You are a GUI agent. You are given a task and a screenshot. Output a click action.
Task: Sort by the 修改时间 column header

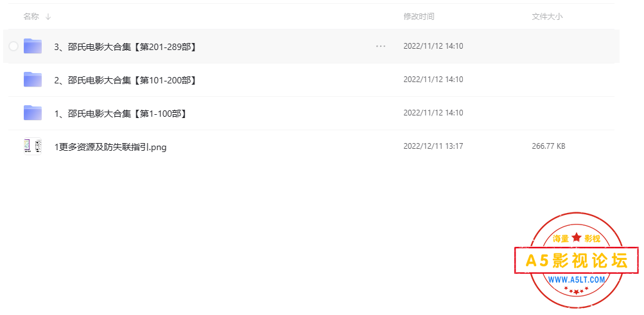click(419, 17)
